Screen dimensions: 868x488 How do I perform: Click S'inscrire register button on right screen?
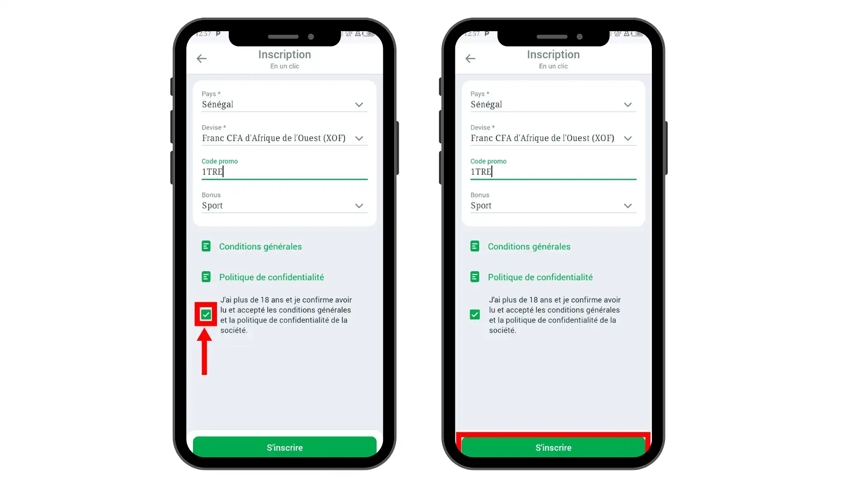[x=553, y=447]
